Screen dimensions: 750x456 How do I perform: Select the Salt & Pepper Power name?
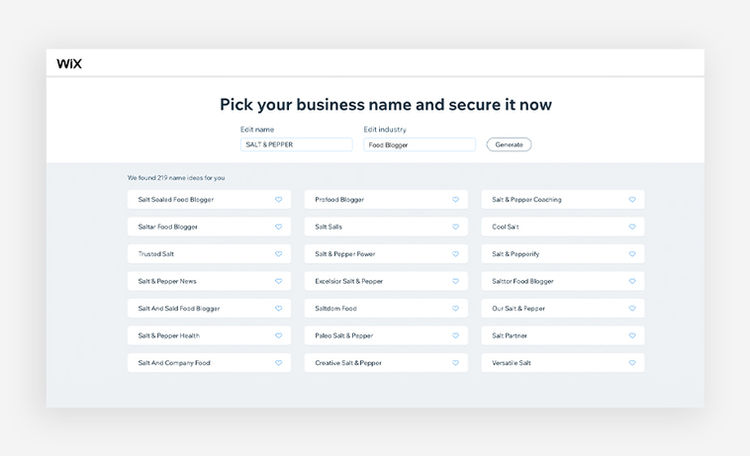click(386, 254)
